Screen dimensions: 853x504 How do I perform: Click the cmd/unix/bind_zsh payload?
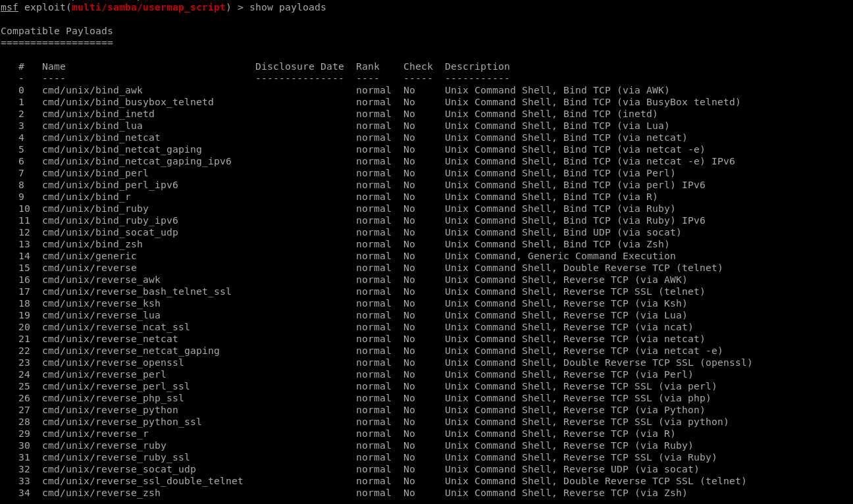(x=92, y=244)
